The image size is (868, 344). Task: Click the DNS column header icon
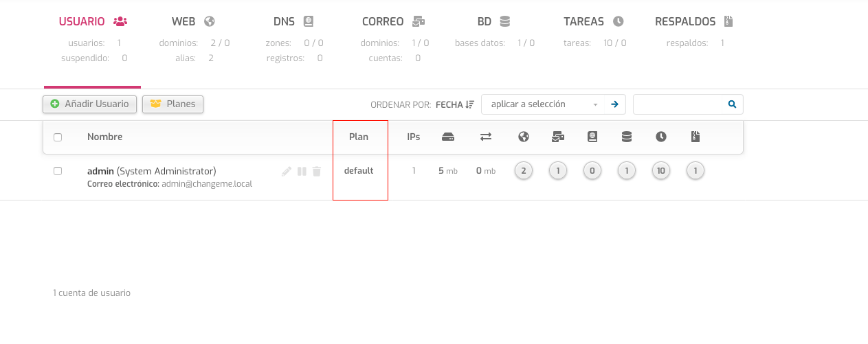pyautogui.click(x=592, y=137)
